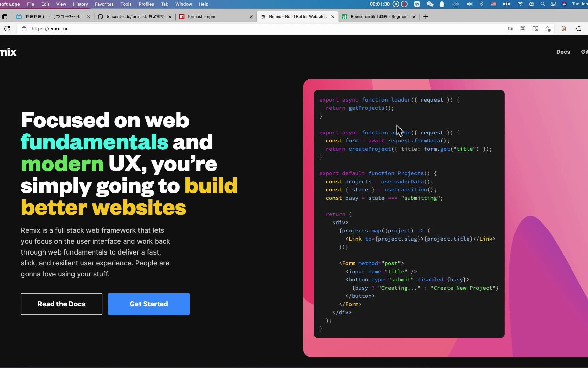588x368 pixels.
Task: Open the Tab menu
Action: (x=165, y=4)
